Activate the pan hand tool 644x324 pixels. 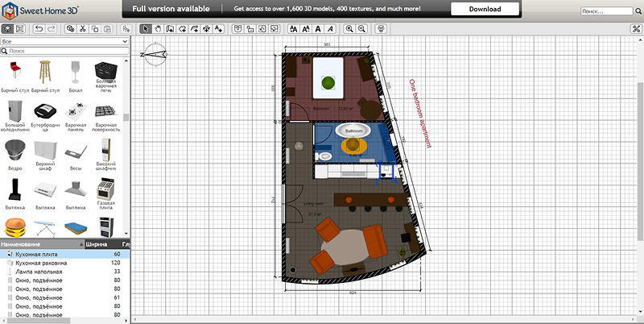(x=158, y=28)
